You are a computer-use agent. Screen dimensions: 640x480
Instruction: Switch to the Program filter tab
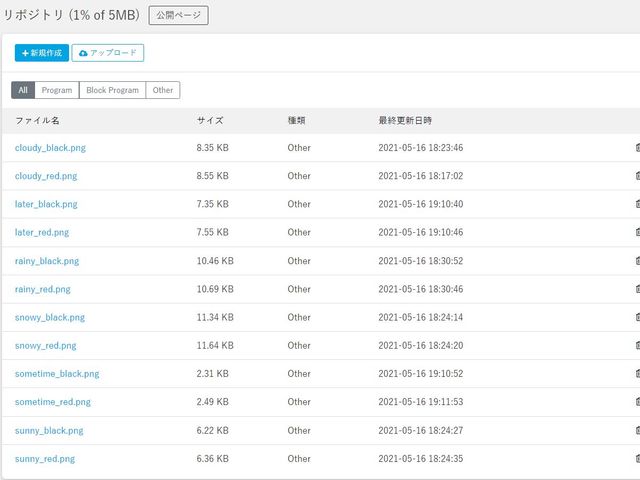click(57, 90)
